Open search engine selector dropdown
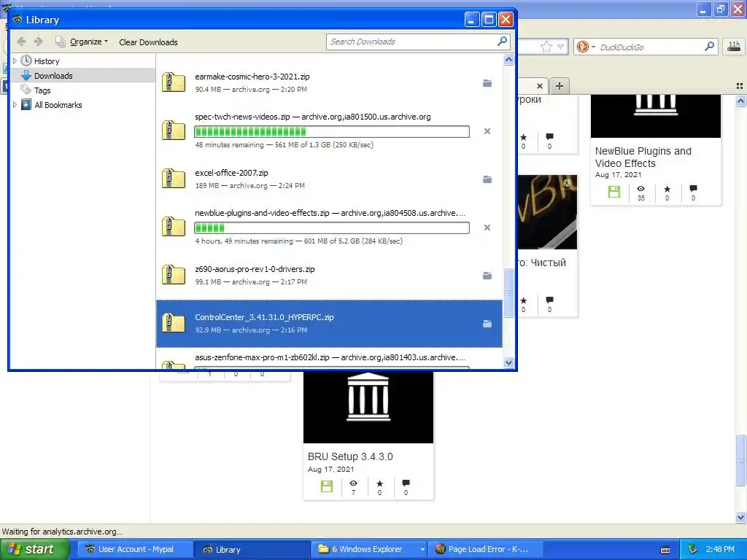Image resolution: width=747 pixels, height=560 pixels. coord(594,47)
